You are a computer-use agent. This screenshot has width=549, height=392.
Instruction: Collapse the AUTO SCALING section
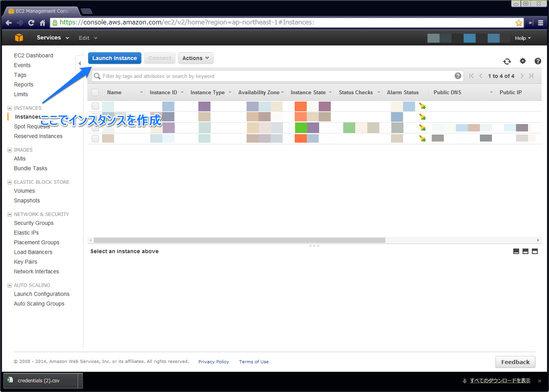pyautogui.click(x=10, y=285)
